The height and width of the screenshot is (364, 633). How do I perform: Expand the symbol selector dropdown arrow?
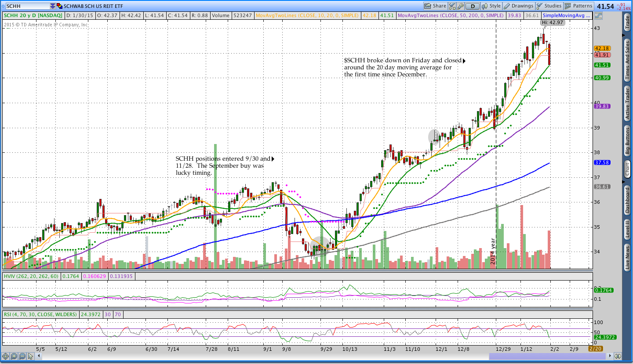coord(53,6)
